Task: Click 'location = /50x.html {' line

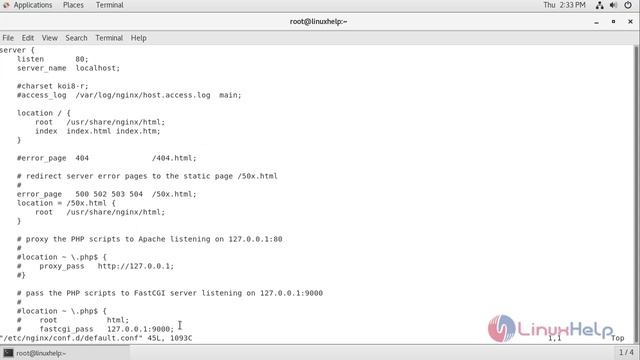Action: (x=66, y=203)
